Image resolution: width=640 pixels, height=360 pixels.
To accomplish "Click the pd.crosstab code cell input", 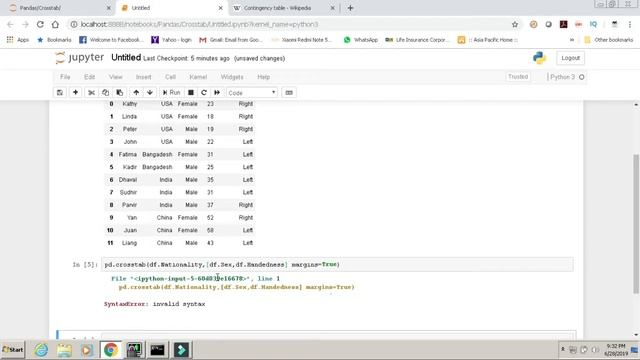I will coord(337,264).
